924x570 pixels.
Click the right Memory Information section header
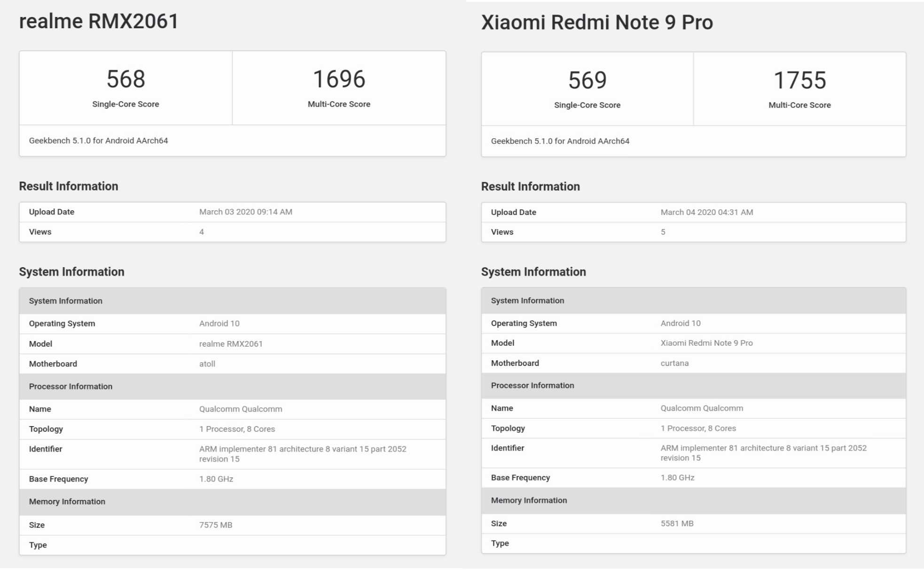529,501
